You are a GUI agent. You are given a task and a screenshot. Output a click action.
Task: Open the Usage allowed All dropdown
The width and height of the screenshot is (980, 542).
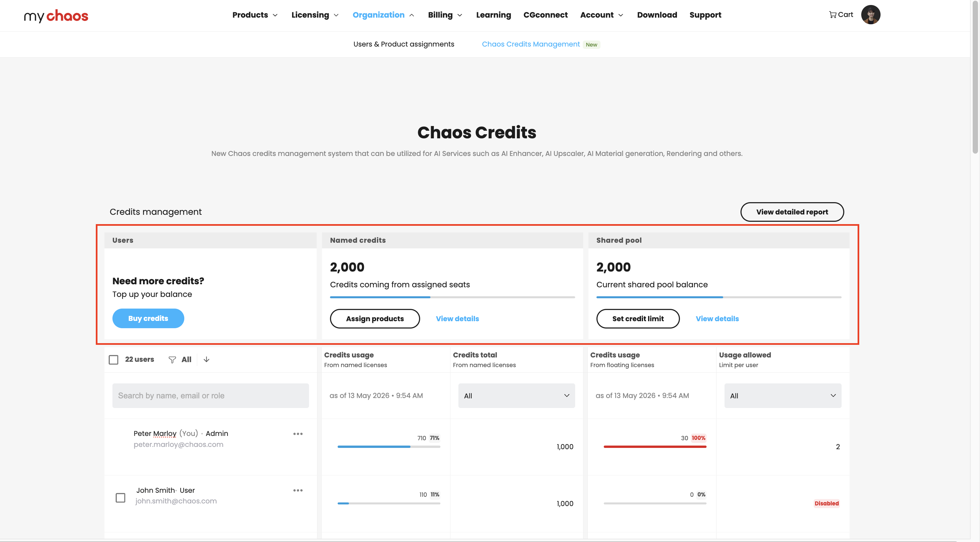coord(782,396)
